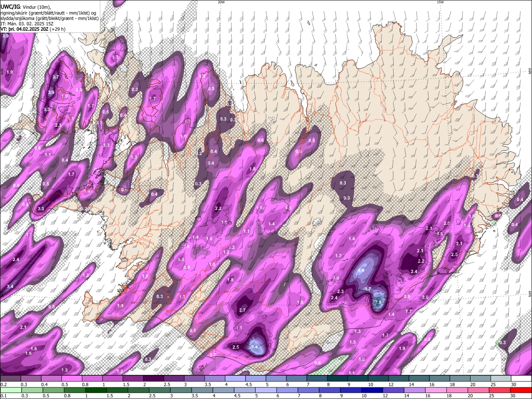This screenshot has height=399, width=532.
Task: Click '30' label on the green-red rain scale
Action: point(513,396)
